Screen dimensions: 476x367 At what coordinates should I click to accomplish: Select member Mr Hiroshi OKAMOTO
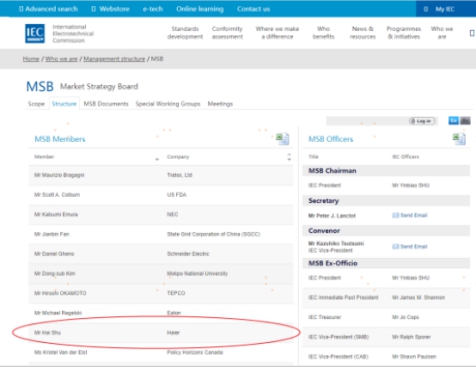(x=60, y=293)
